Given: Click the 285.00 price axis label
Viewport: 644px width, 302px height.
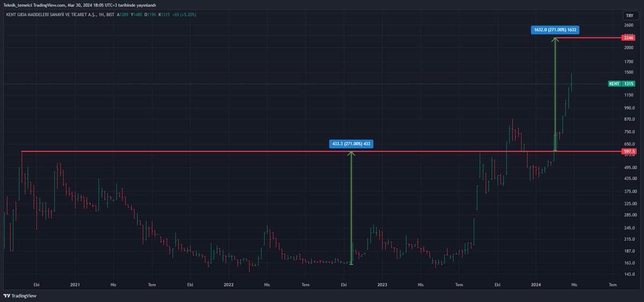Looking at the screenshot, I should [x=630, y=215].
